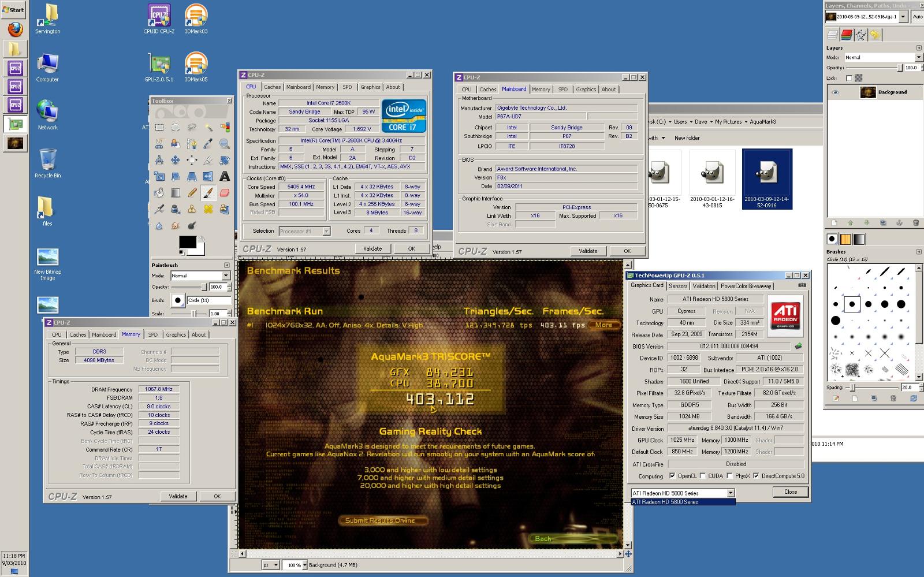Select the Zoom magnifier tool
Viewport: 924px width, 577px height.
[225, 144]
